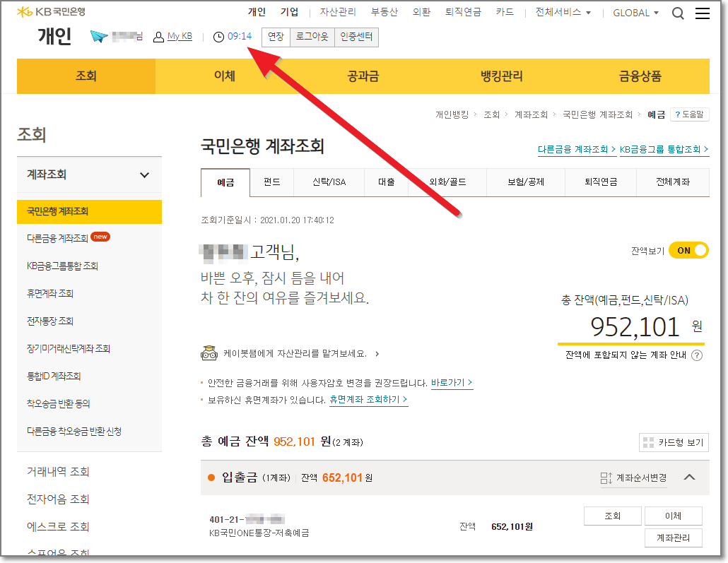728x563 pixels.
Task: Follow the 바로가기 password link
Action: (x=452, y=383)
